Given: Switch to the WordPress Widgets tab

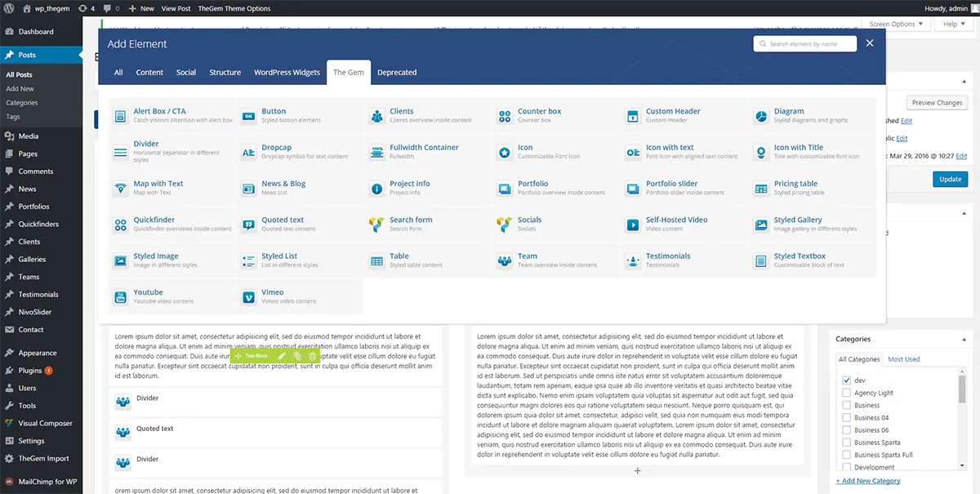Looking at the screenshot, I should [287, 73].
